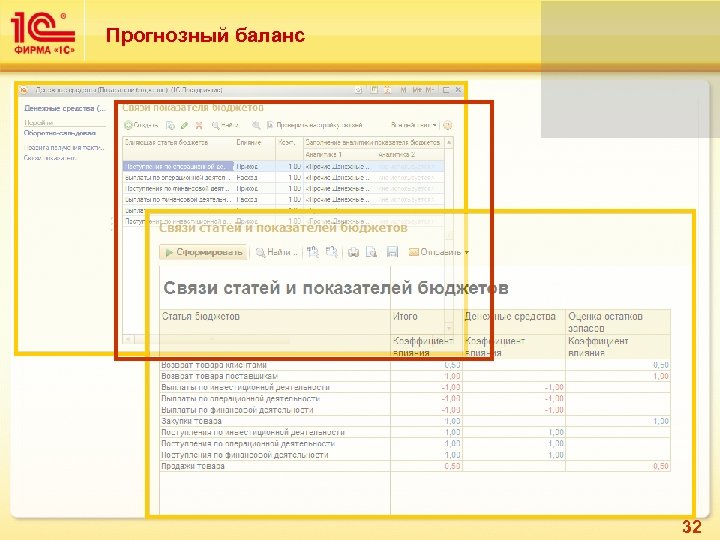Open the second left-panel link, Правила получения факти...

64,147
